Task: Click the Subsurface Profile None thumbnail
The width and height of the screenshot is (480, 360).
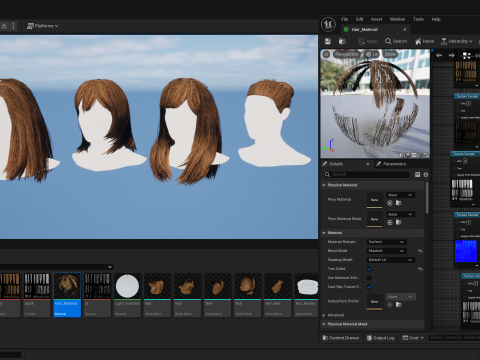Action: coord(374,301)
